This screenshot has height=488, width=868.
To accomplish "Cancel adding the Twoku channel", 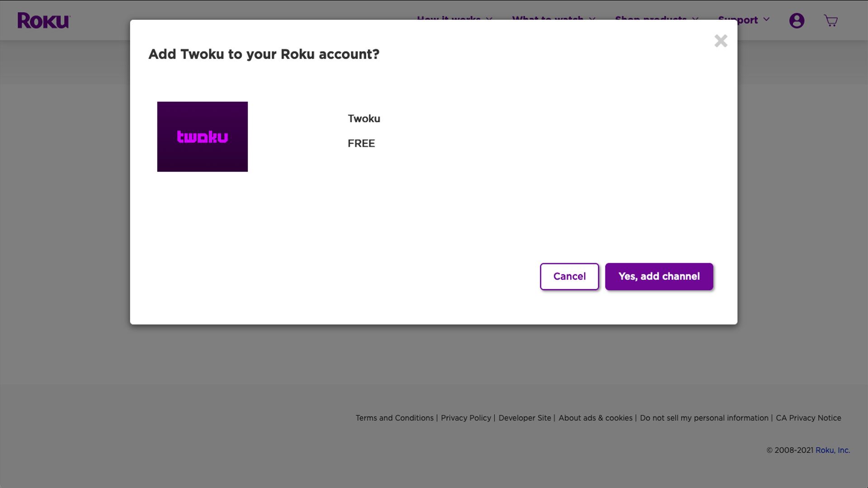I will 569,277.
